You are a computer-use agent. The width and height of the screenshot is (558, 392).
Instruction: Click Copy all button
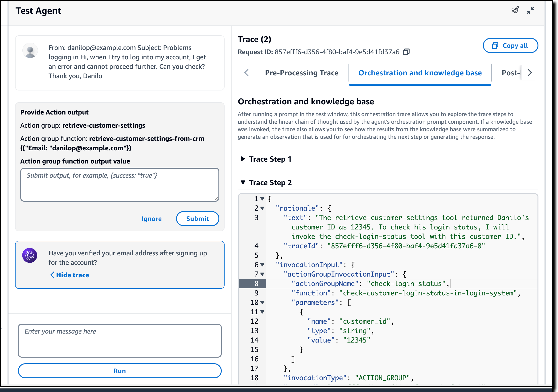point(510,45)
